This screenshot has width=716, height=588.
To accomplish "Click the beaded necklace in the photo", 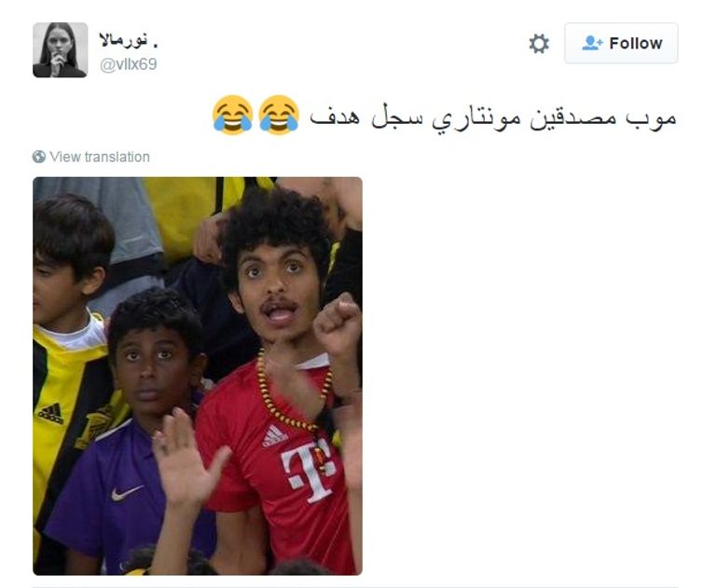I will point(292,392).
